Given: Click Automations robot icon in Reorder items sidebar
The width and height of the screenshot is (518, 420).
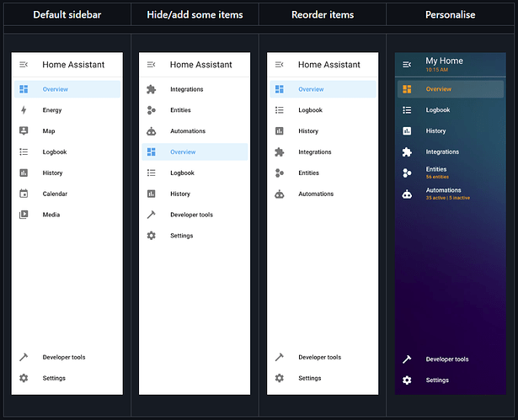Looking at the screenshot, I should tap(280, 194).
